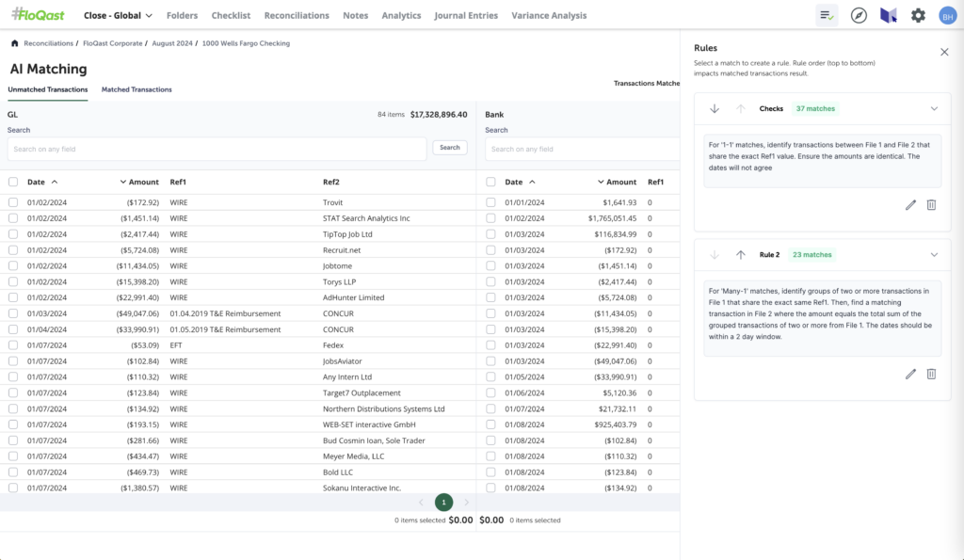Viewport: 964px width, 560px height.
Task: Switch to Matched Transactions tab
Action: coord(137,89)
